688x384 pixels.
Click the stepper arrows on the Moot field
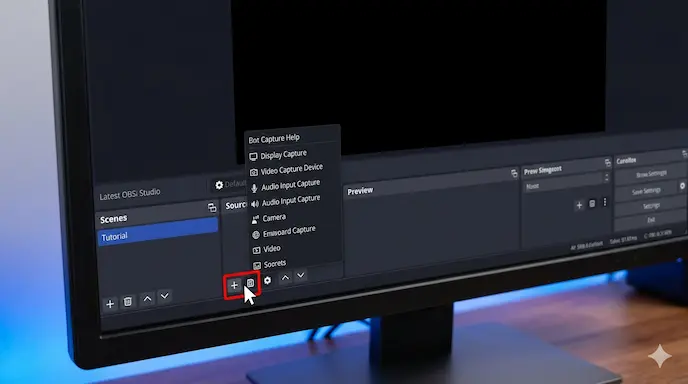pos(606,177)
